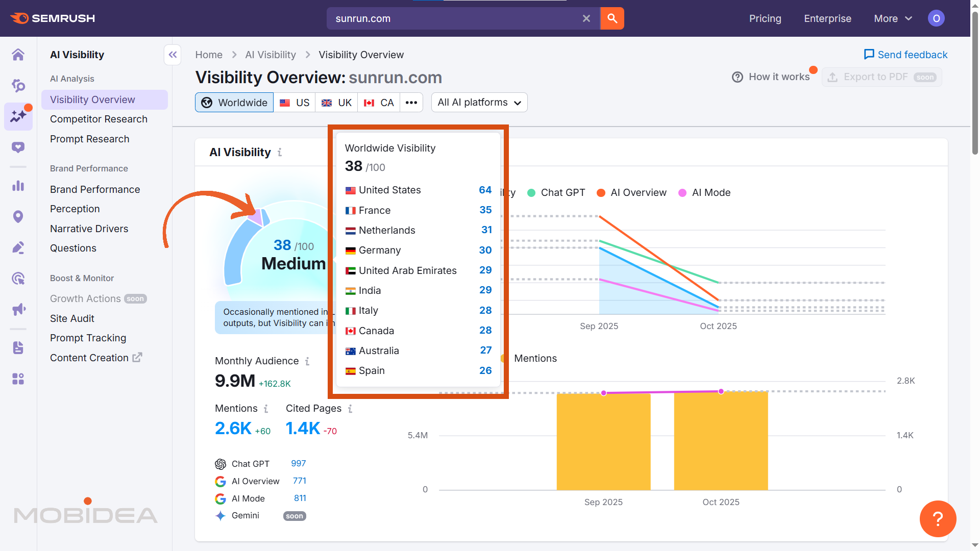Click the Social toolkit heart icon

[18, 147]
